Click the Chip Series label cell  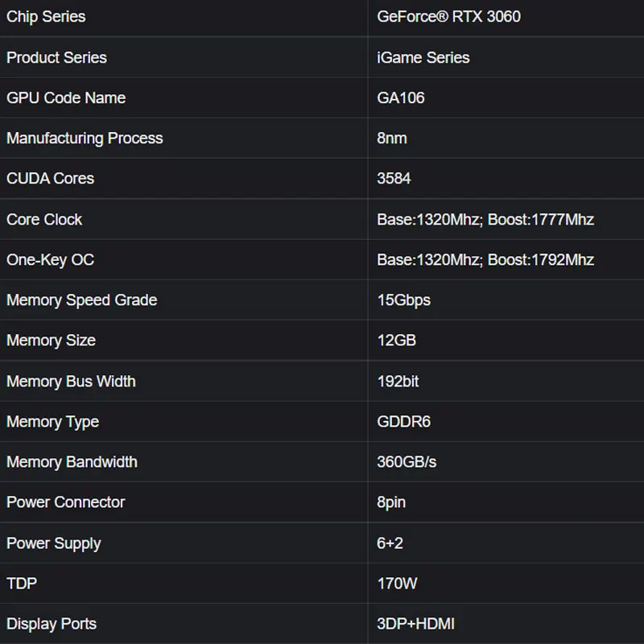(x=46, y=17)
